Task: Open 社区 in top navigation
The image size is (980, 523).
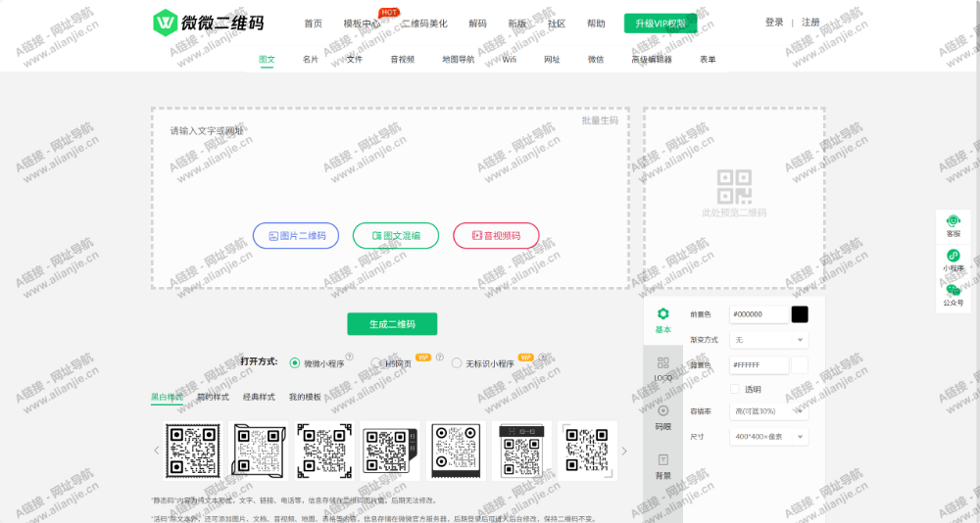Action: (x=557, y=24)
